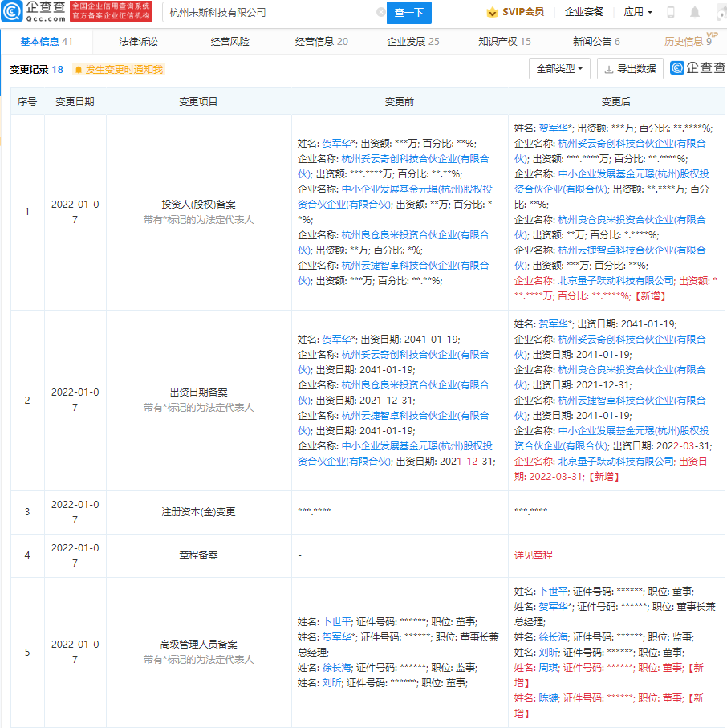
Task: Open SVIP会员 link
Action: tap(522, 12)
